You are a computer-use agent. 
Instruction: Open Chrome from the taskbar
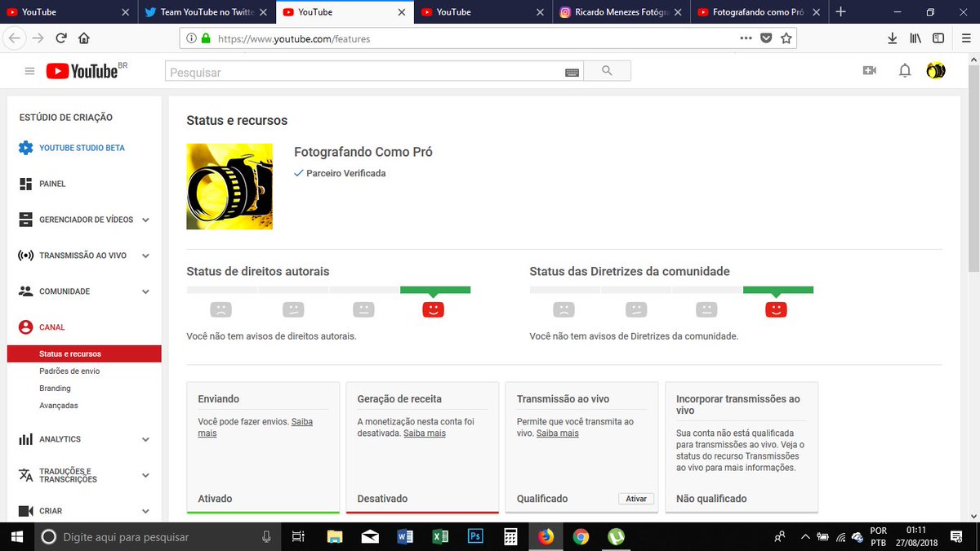click(581, 536)
